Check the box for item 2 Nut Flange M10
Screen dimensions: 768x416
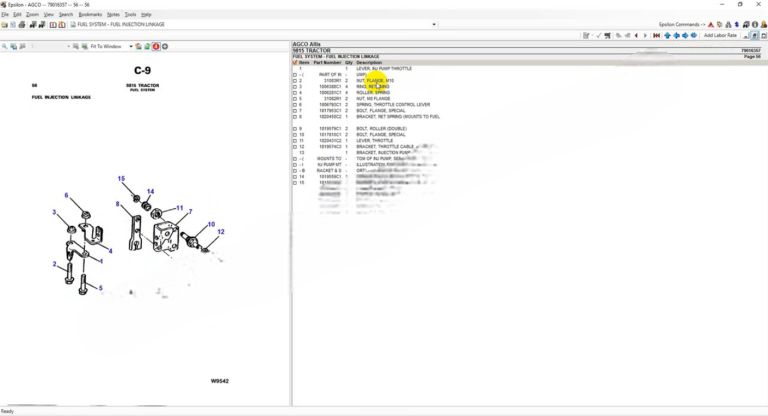coord(295,81)
